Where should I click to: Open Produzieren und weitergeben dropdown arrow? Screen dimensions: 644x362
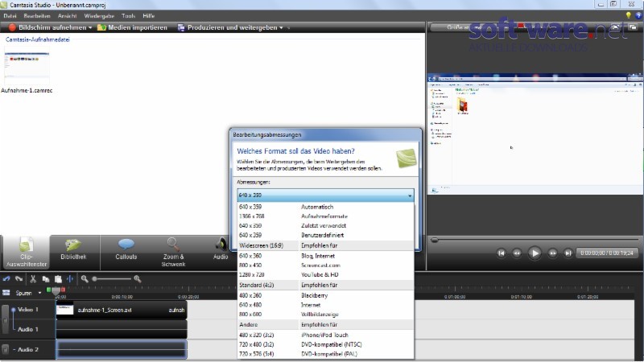[x=281, y=28]
